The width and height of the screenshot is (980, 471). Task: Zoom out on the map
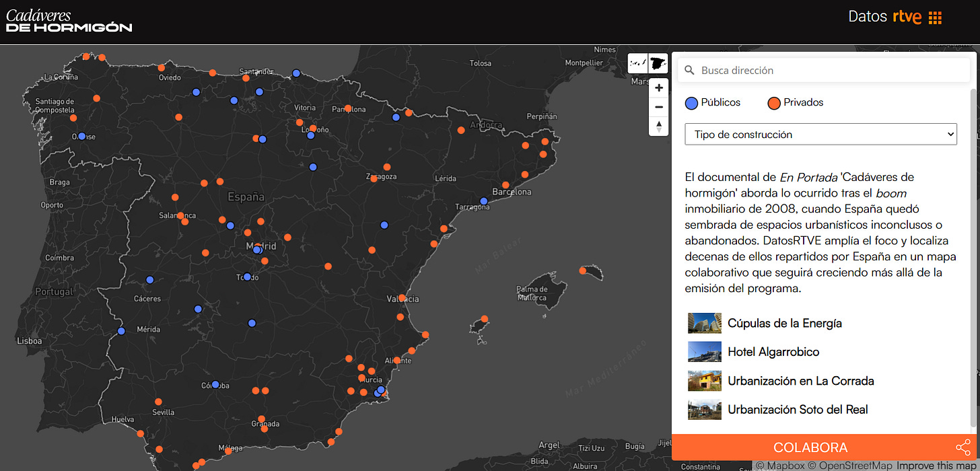tap(659, 107)
